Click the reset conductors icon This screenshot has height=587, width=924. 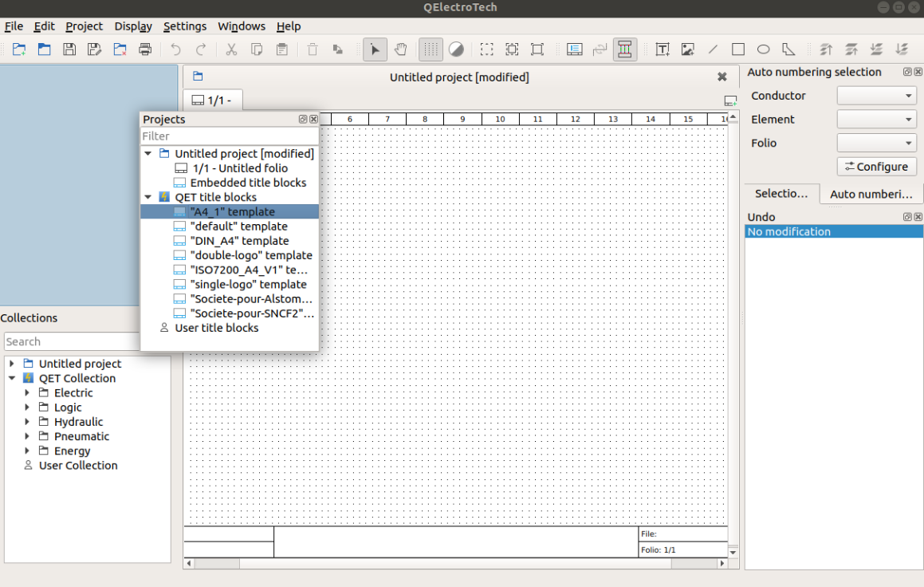[x=600, y=49]
